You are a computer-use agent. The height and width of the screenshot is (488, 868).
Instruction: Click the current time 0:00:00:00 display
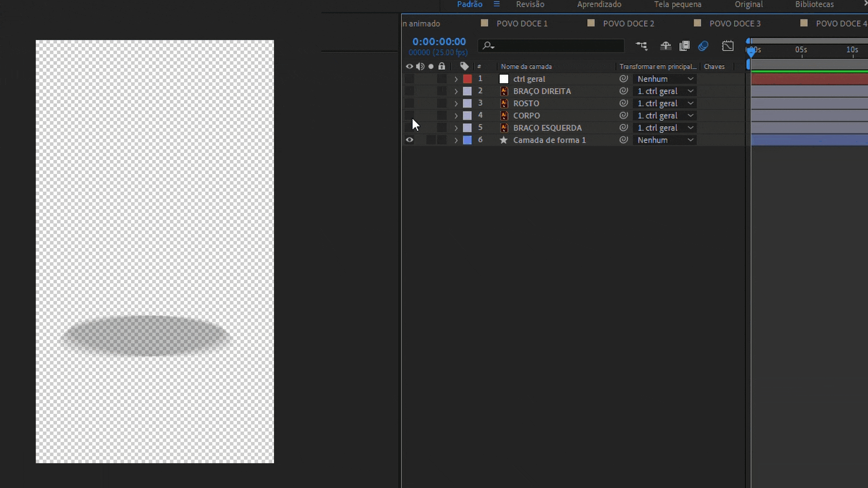(x=439, y=42)
